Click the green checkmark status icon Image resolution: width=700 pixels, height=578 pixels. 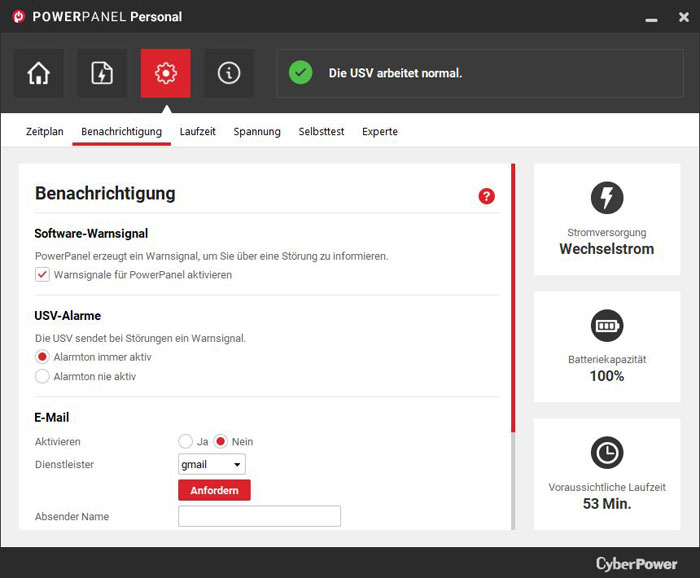300,72
